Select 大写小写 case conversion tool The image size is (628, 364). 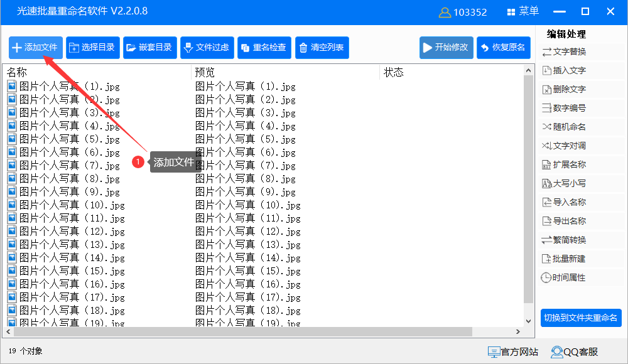coord(564,183)
